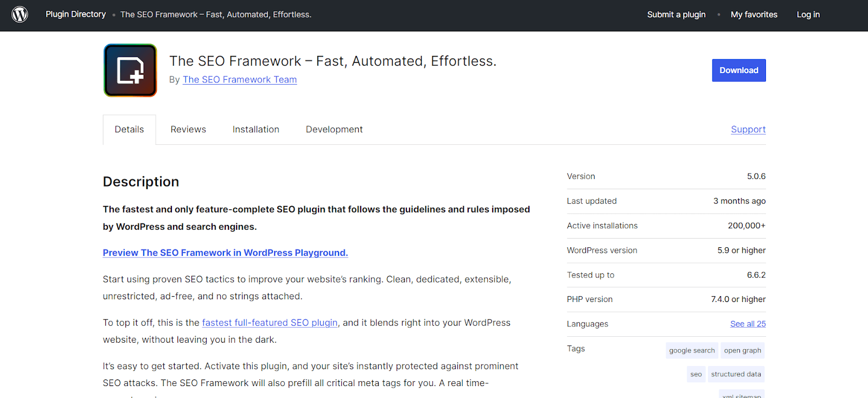The height and width of the screenshot is (398, 868).
Task: Switch to the Reviews tab
Action: click(188, 130)
